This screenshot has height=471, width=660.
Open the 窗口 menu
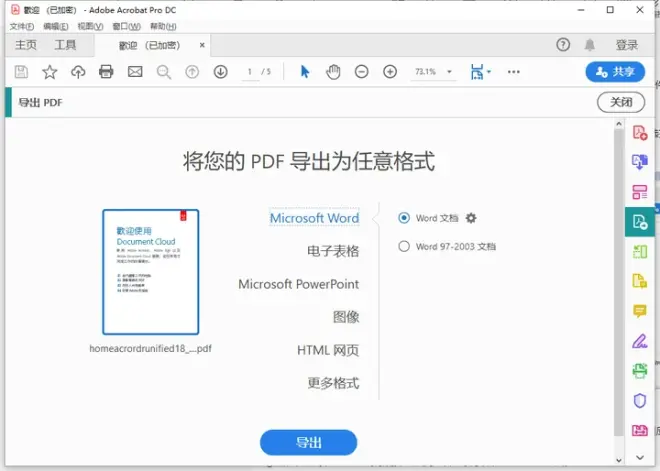click(x=126, y=27)
